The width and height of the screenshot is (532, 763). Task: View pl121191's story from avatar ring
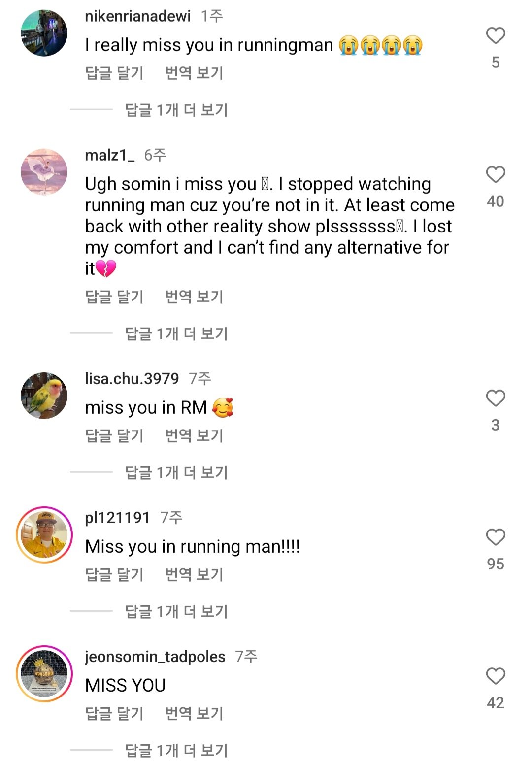[44, 534]
